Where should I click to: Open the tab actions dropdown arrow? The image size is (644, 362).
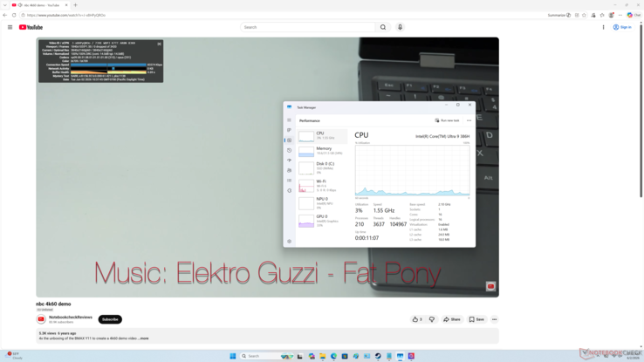(5, 5)
